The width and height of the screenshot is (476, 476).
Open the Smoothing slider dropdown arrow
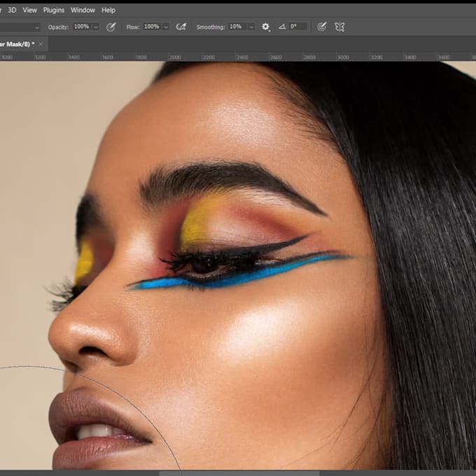coord(251,27)
